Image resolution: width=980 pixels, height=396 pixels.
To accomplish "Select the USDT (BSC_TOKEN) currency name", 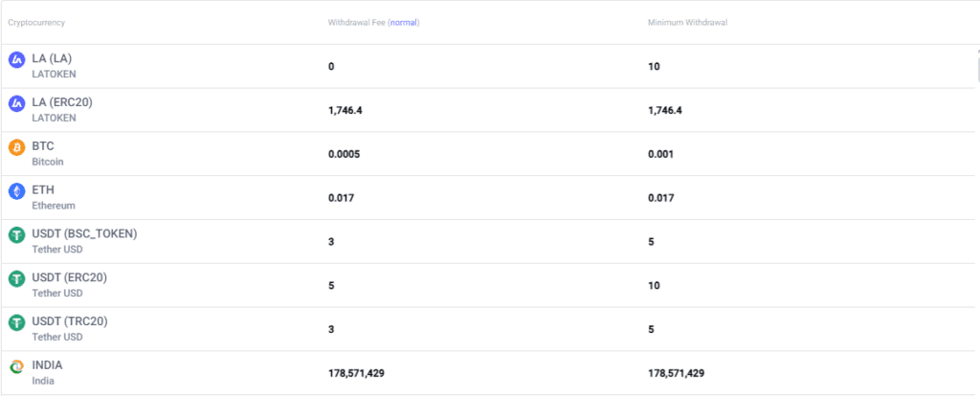I will pyautogui.click(x=84, y=233).
